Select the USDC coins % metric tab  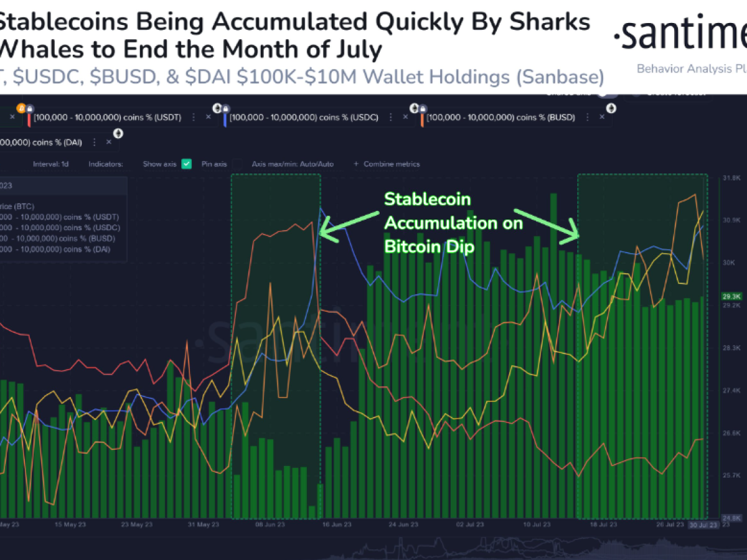click(304, 117)
